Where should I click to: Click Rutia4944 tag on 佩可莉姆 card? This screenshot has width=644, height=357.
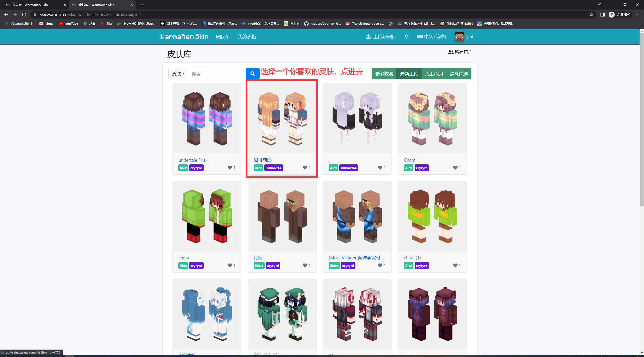(273, 168)
